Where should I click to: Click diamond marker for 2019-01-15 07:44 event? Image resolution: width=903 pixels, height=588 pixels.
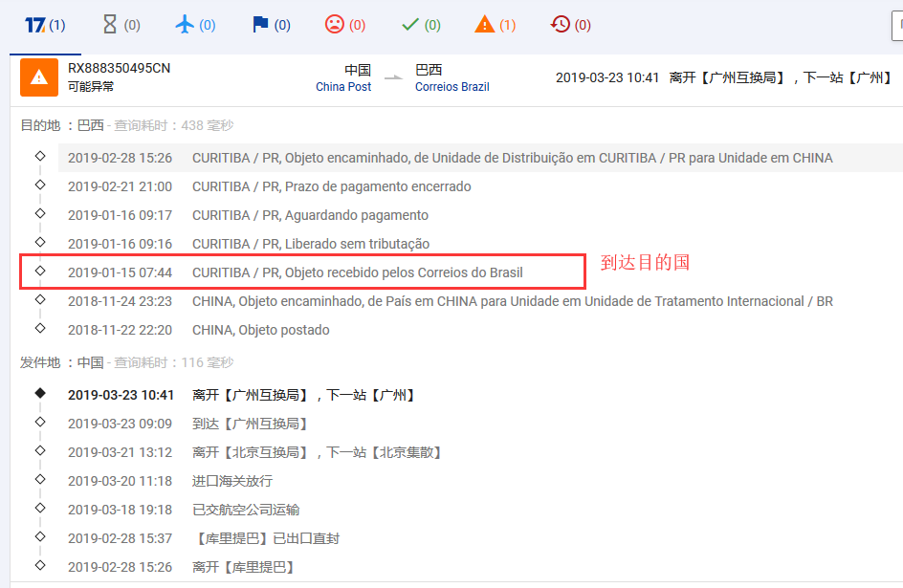coord(39,272)
